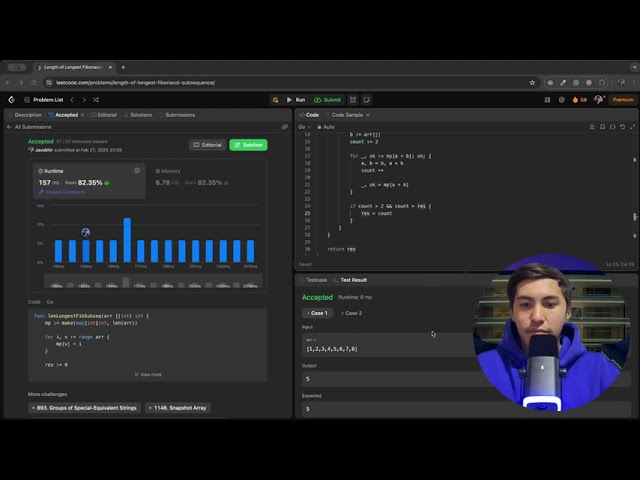This screenshot has height=480, width=640.
Task: Click the green Solution button
Action: [x=248, y=145]
